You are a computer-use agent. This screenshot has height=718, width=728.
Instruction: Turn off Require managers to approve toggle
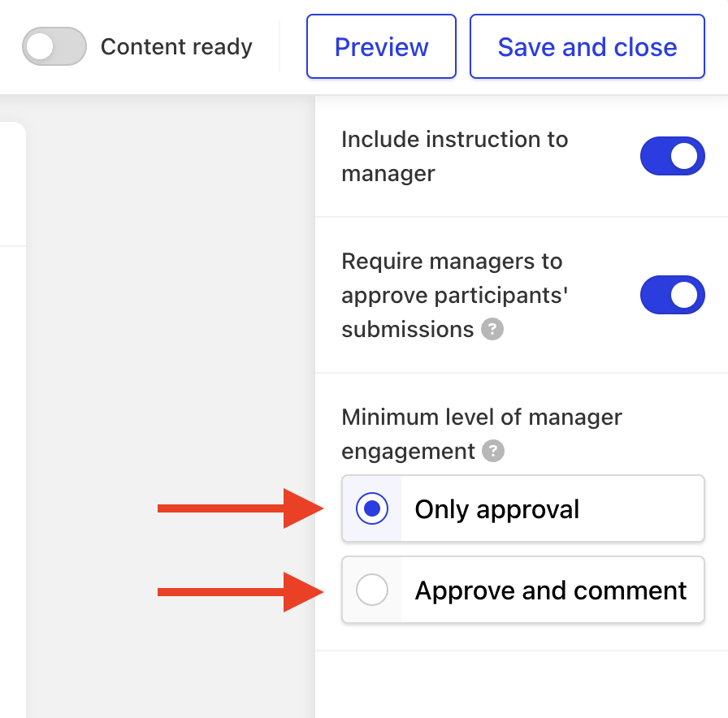(x=672, y=295)
